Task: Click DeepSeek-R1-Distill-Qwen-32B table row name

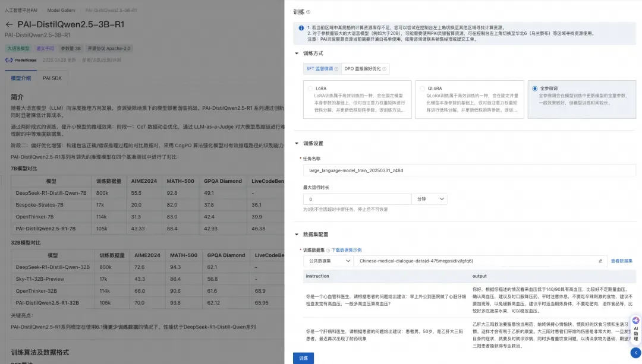Action: 52,267
